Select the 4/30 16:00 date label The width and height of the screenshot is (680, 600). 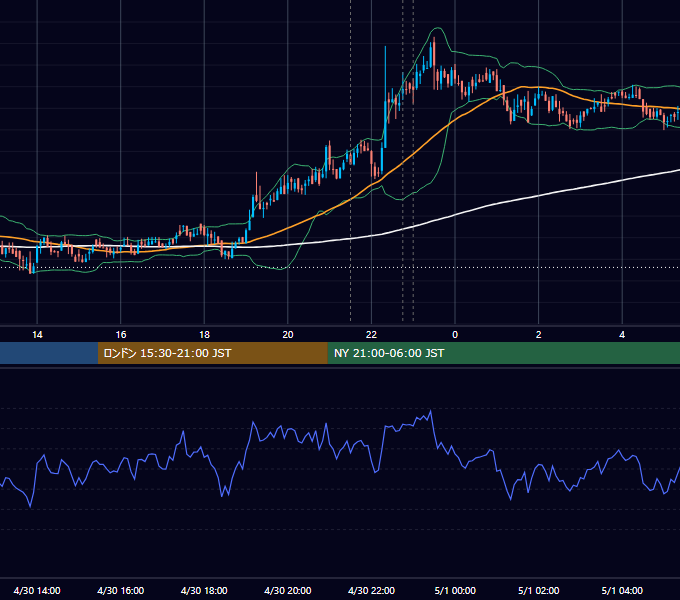[121, 590]
